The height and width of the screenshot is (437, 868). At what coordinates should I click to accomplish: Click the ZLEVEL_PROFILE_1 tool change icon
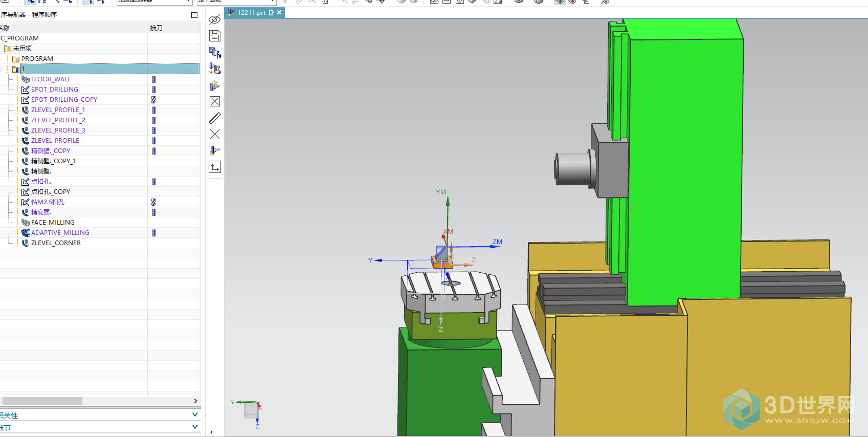[x=153, y=110]
